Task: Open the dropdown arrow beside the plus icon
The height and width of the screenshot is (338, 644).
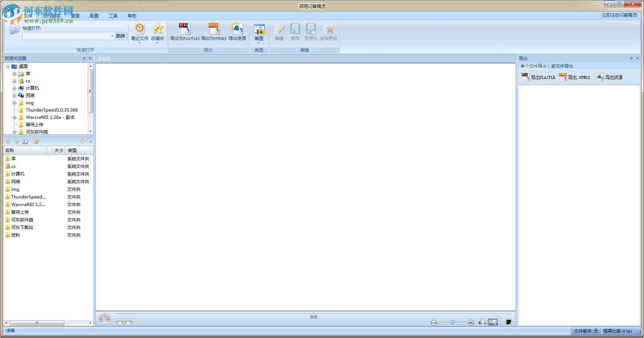Action: tap(91, 142)
